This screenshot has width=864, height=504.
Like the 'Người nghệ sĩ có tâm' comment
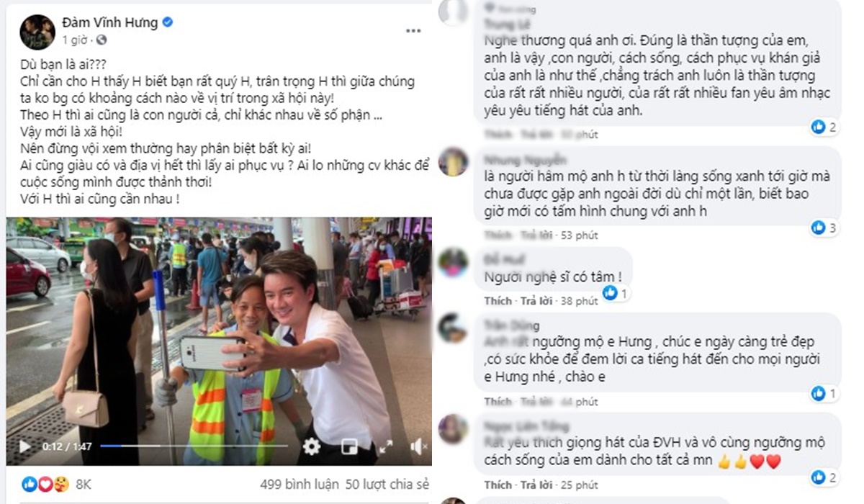pos(498,301)
